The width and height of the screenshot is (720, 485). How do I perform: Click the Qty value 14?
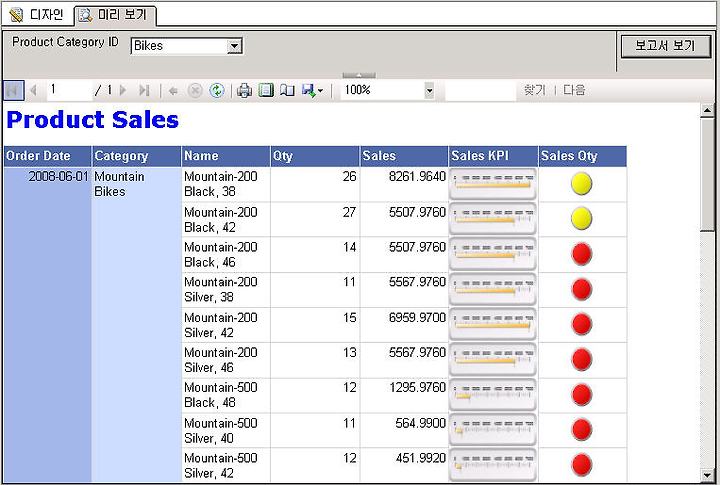[349, 247]
